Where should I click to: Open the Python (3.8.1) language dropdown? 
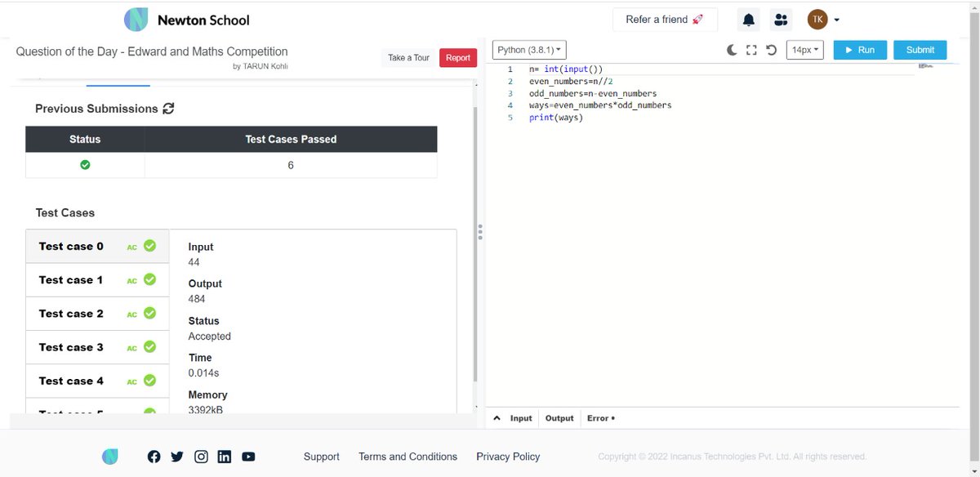pyautogui.click(x=528, y=49)
